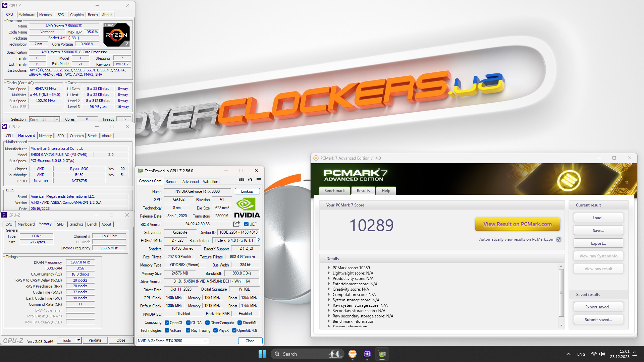The width and height of the screenshot is (644, 362).
Task: Click the GPU-Z taskbar icon
Action: pos(382,354)
